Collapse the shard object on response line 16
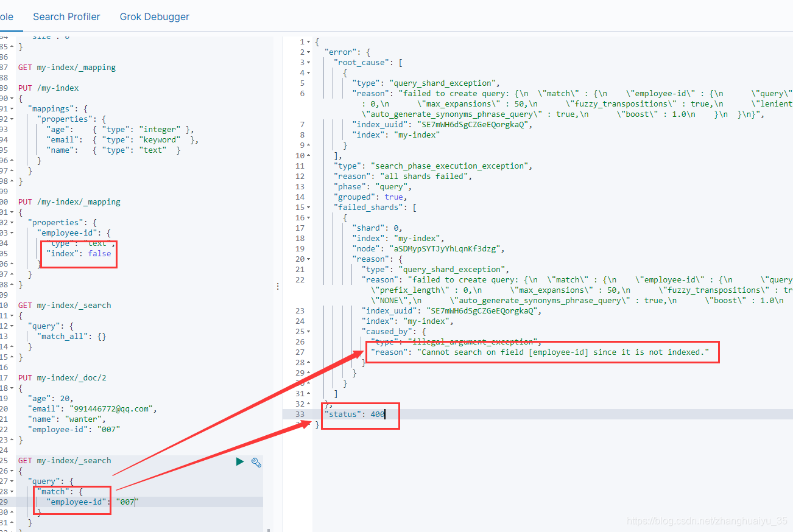Image resolution: width=793 pixels, height=532 pixels. point(309,217)
